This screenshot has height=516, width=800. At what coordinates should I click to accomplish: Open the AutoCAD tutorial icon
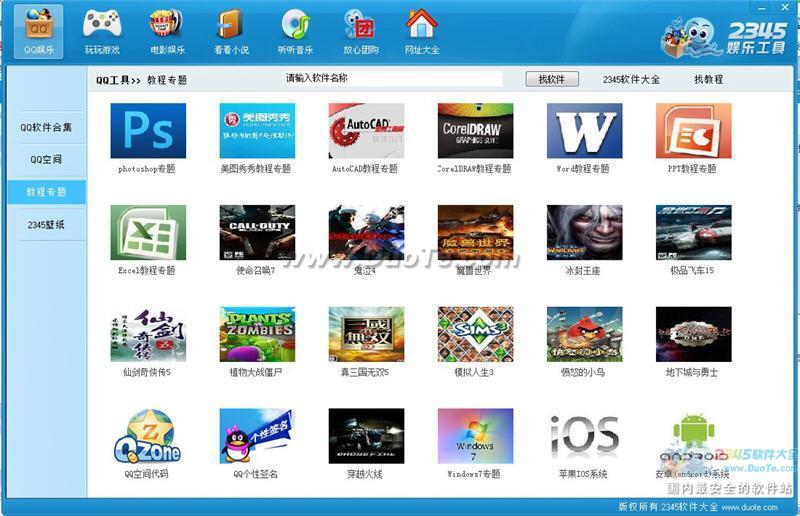coord(366,131)
